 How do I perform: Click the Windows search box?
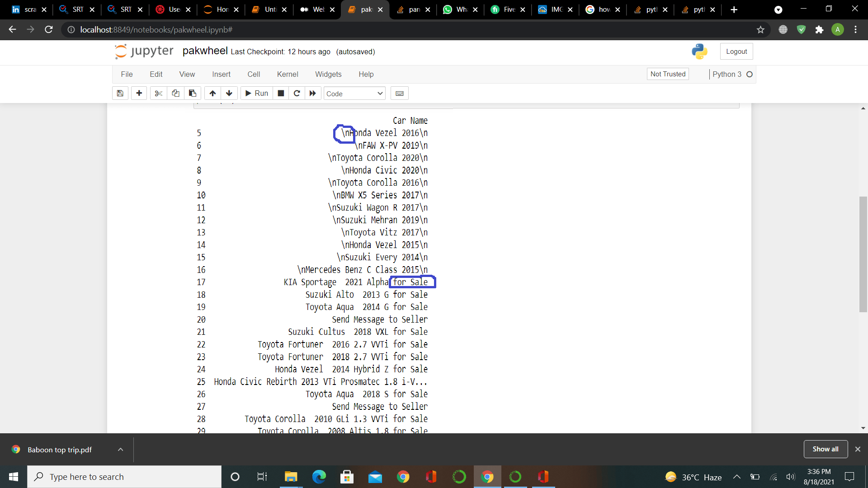(124, 477)
